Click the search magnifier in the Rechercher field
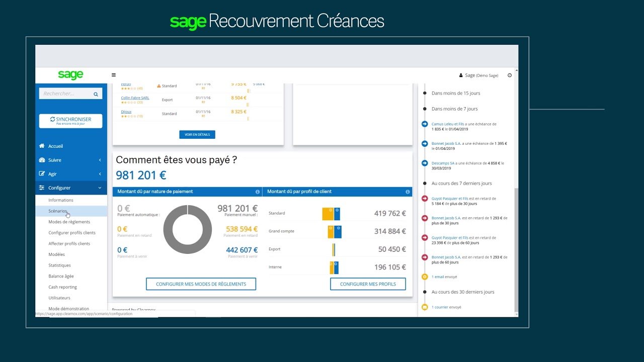The height and width of the screenshot is (362, 644). tap(96, 94)
